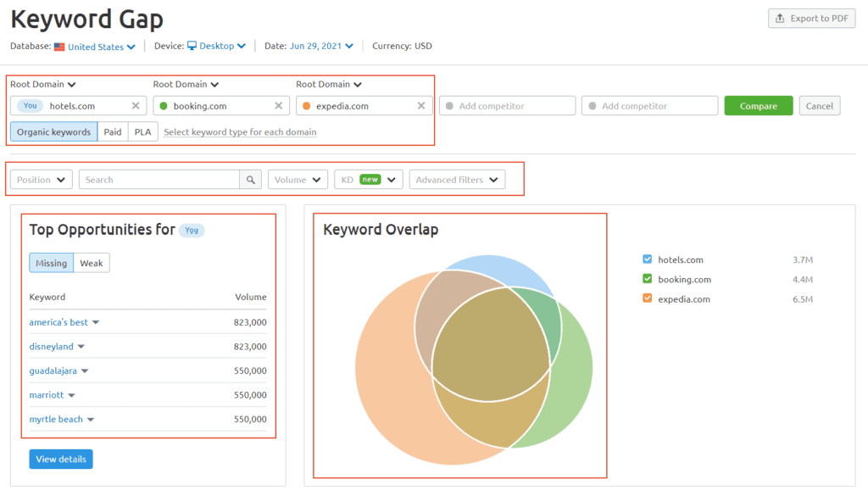Click the green dot beside booking.com
Screen dimensions: 868x496
coord(164,106)
